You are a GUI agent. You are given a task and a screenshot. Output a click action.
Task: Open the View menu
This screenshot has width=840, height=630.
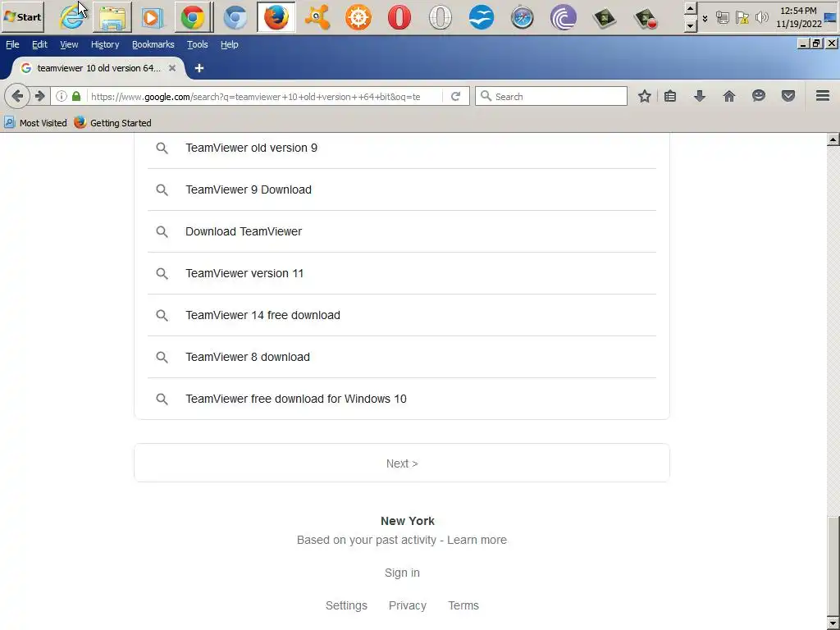coord(69,44)
